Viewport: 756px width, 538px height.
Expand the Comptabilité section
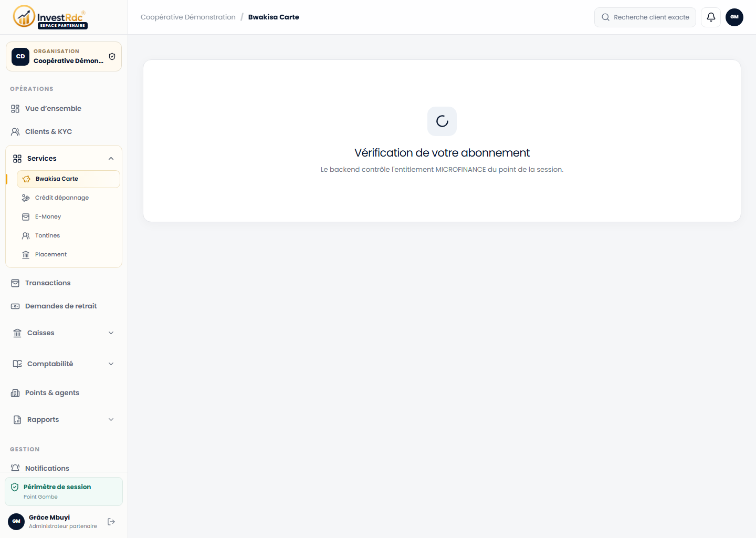64,364
